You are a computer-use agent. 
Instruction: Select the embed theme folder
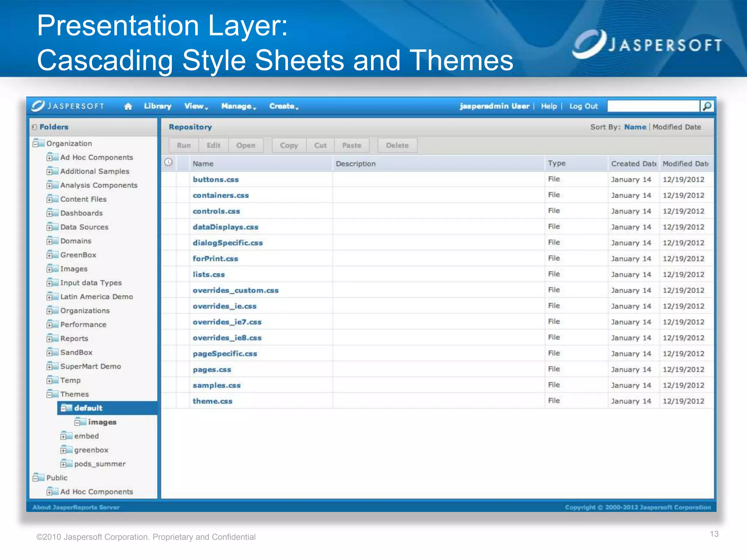(86, 436)
